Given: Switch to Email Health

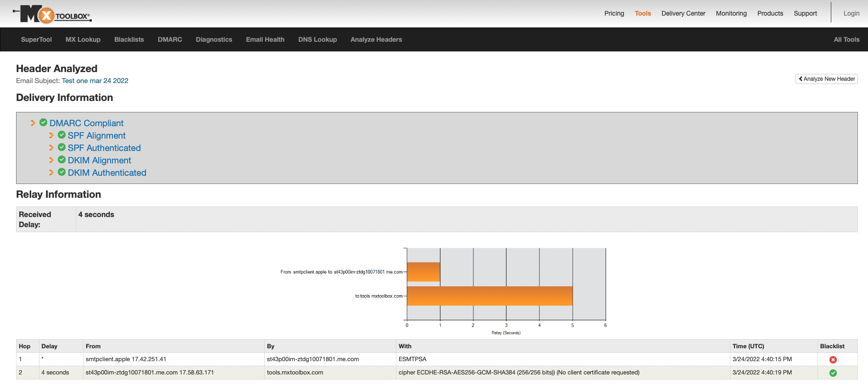Looking at the screenshot, I should 265,39.
